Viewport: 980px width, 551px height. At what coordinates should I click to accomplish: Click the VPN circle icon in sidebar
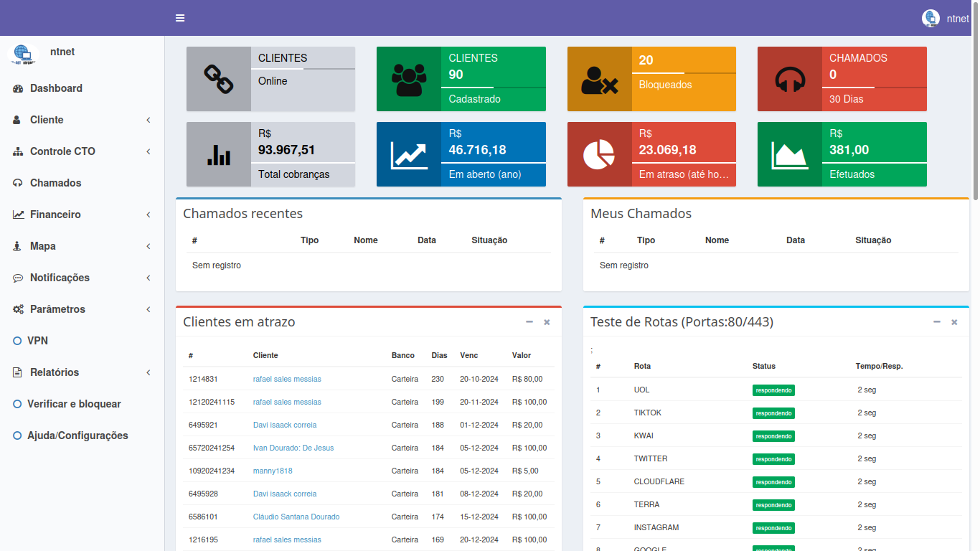point(17,341)
